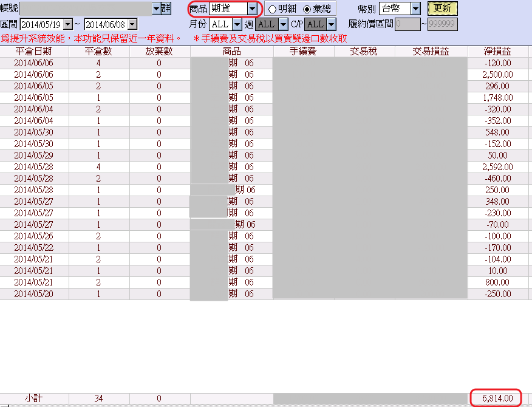Select net profit cell -152.00
The image size is (532, 407).
pos(498,144)
